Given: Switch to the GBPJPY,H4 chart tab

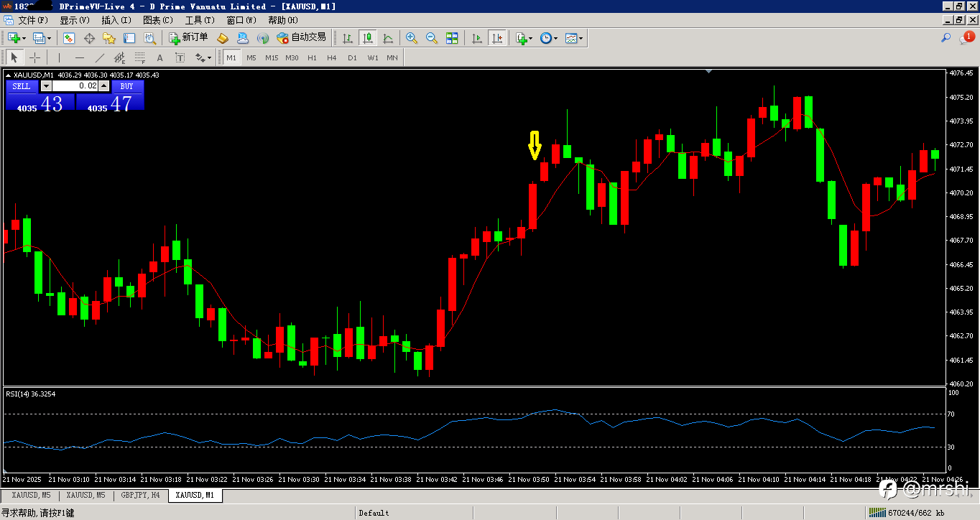Looking at the screenshot, I should 140,495.
